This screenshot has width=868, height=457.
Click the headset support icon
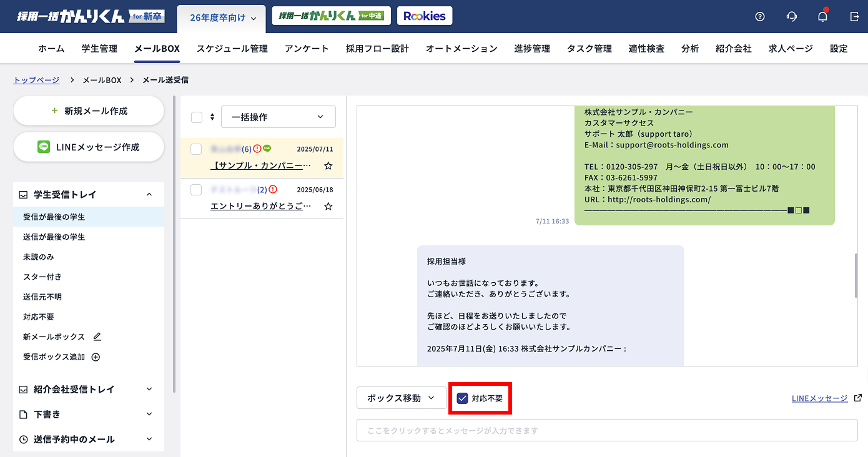coord(791,17)
